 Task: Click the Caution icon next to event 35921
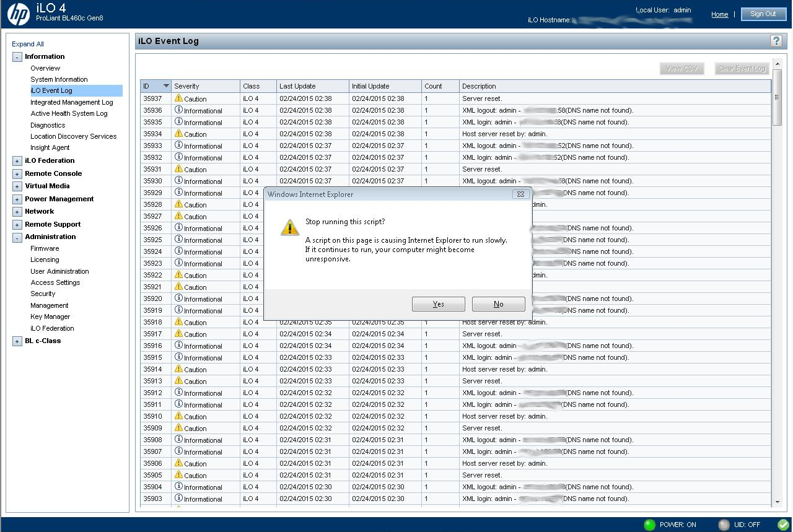178,287
